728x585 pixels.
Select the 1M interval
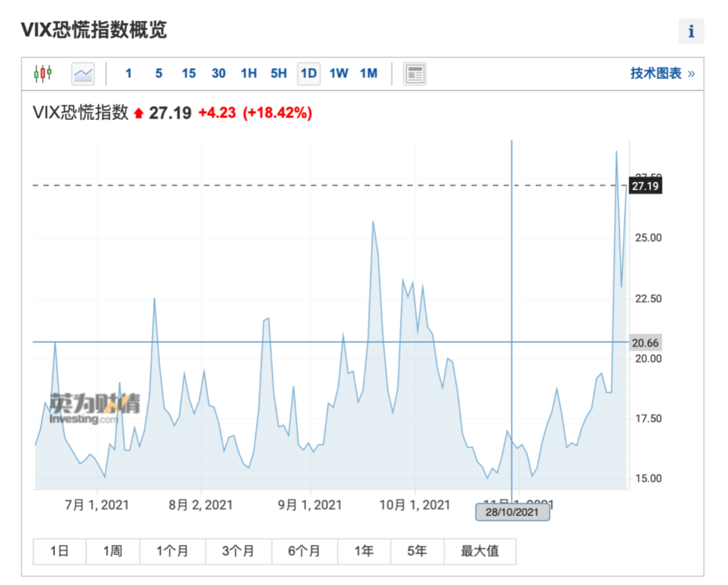coord(369,73)
